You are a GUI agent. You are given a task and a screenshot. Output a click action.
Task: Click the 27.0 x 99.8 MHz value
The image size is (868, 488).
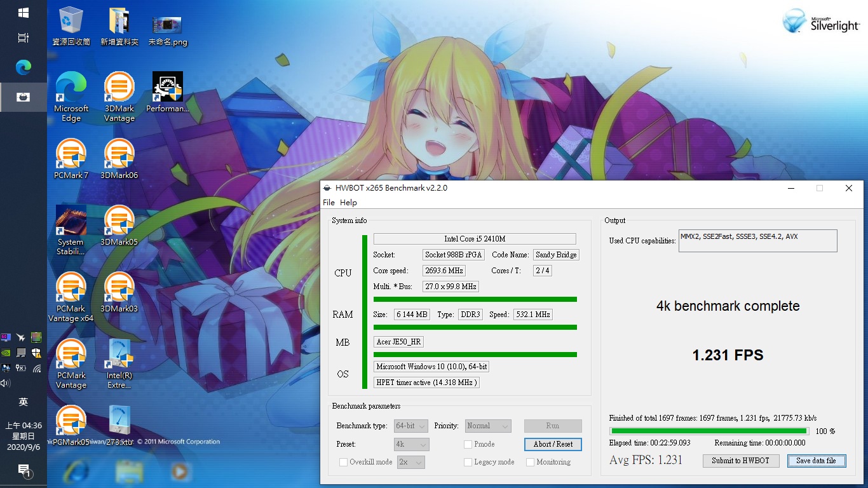tap(451, 287)
